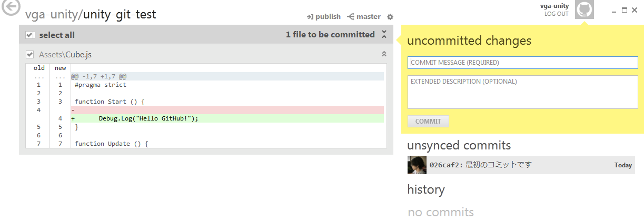Click the extended description text area
644x221 pixels.
tap(522, 92)
